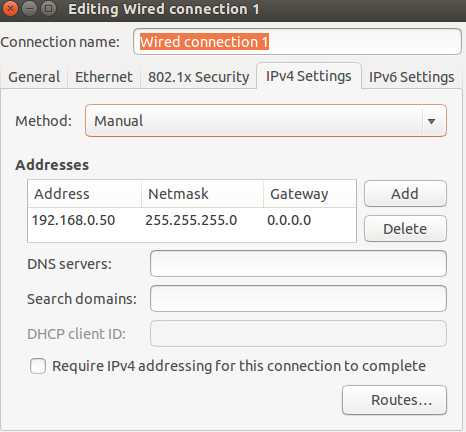
Task: Select the Manual method combo box
Action: click(266, 121)
